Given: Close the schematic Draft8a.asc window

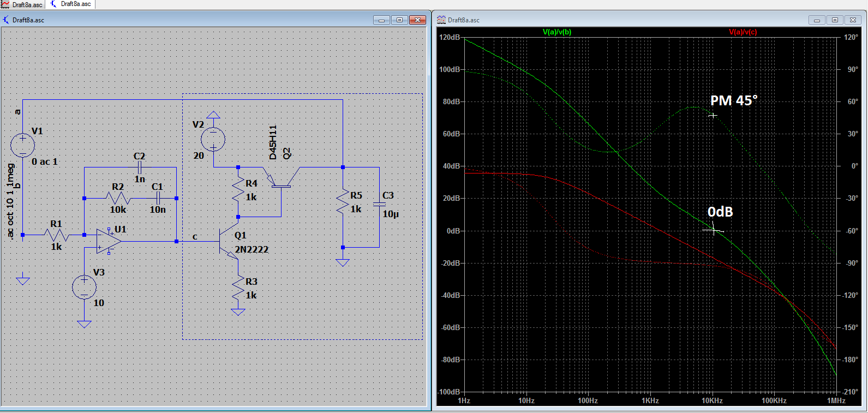Looking at the screenshot, I should click(x=417, y=20).
